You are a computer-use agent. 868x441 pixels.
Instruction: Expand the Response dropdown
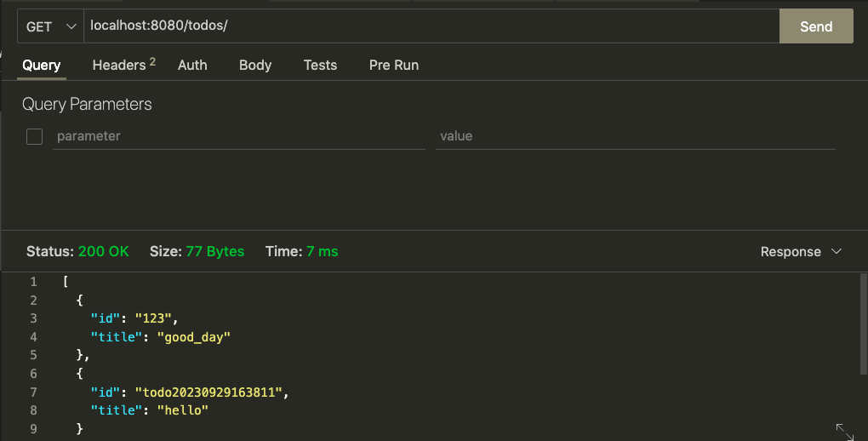801,252
